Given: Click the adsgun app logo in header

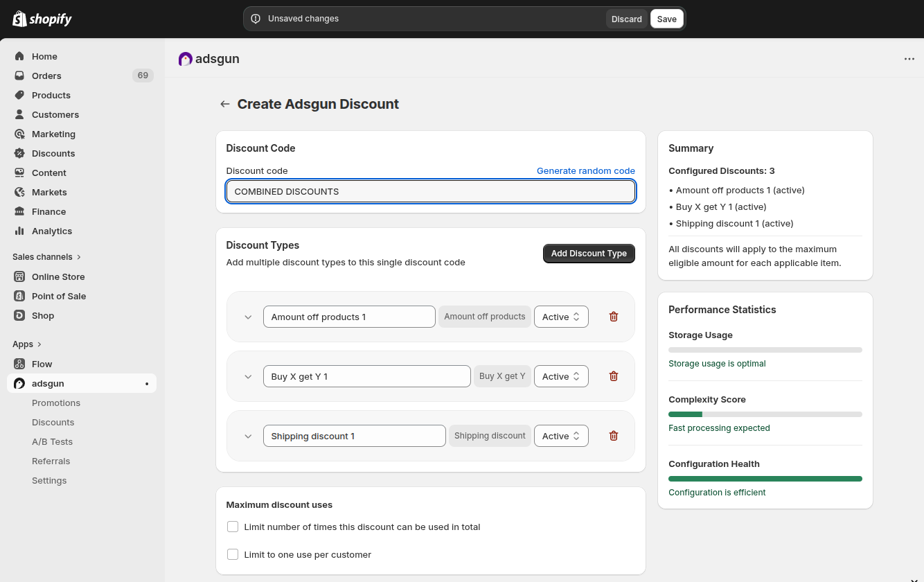Looking at the screenshot, I should point(186,59).
